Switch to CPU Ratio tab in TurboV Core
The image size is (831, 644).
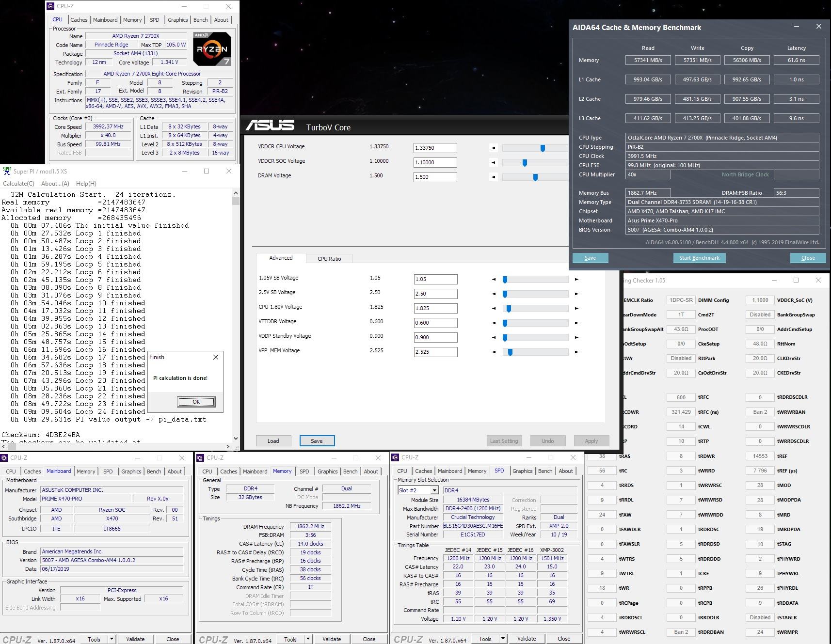329,259
